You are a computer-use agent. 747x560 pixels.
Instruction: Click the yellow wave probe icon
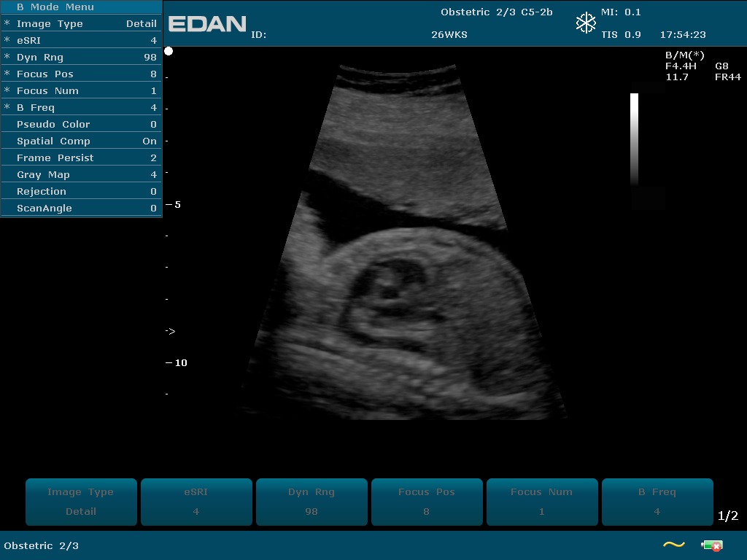673,544
